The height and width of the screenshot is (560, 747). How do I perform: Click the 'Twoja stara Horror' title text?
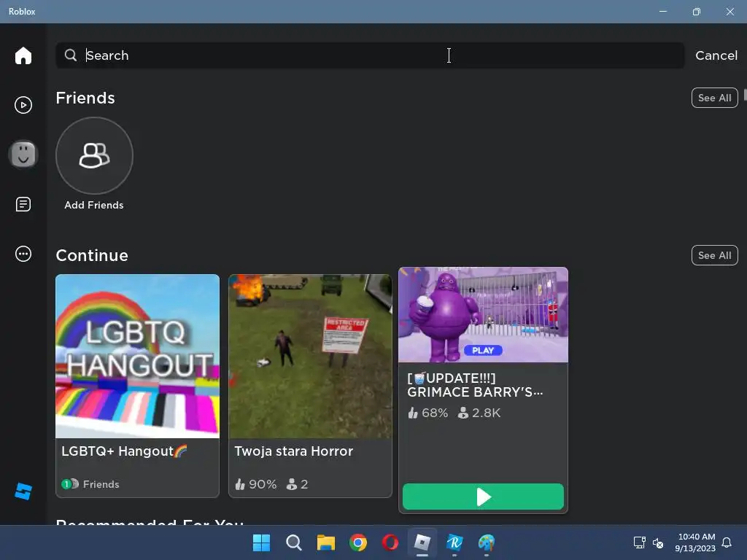coord(293,451)
